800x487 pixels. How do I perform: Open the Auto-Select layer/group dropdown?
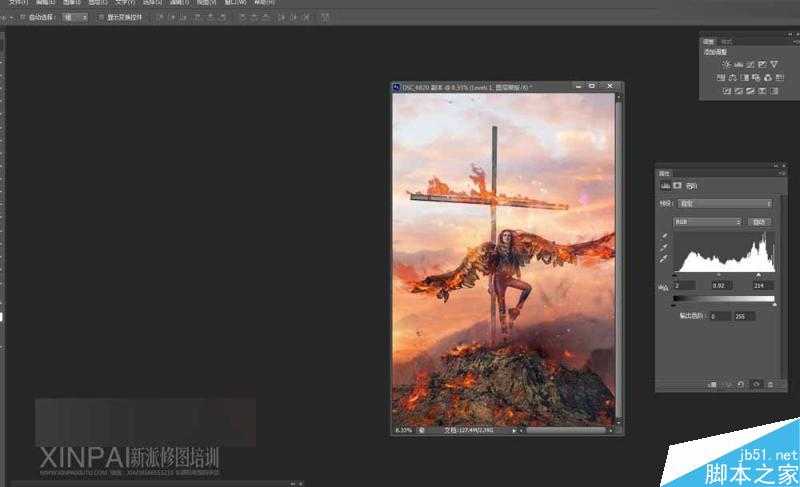click(x=74, y=17)
